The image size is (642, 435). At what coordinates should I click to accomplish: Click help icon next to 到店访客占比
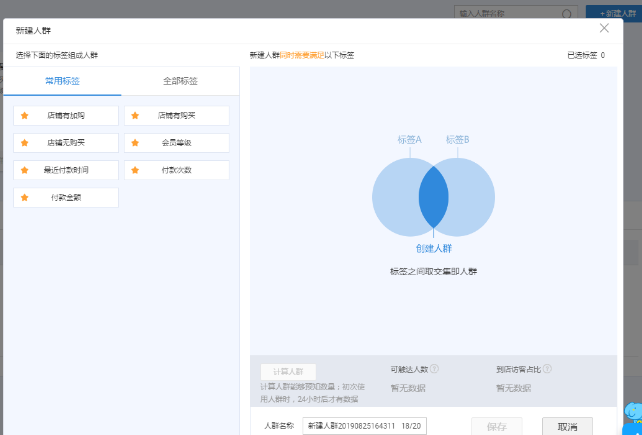click(548, 369)
